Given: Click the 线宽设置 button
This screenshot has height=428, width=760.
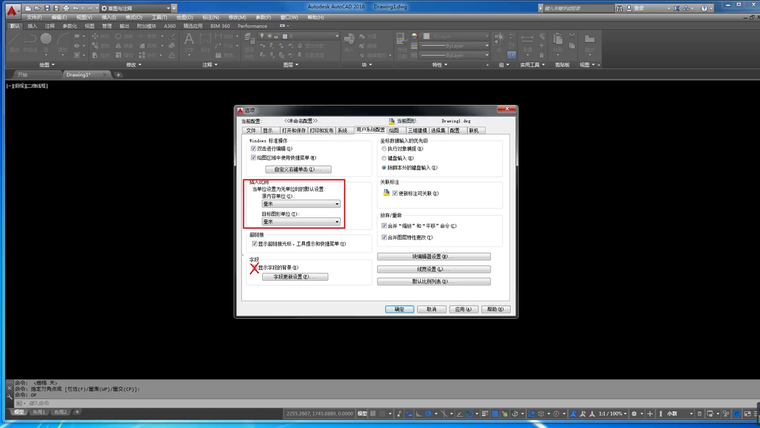Looking at the screenshot, I should tap(433, 269).
